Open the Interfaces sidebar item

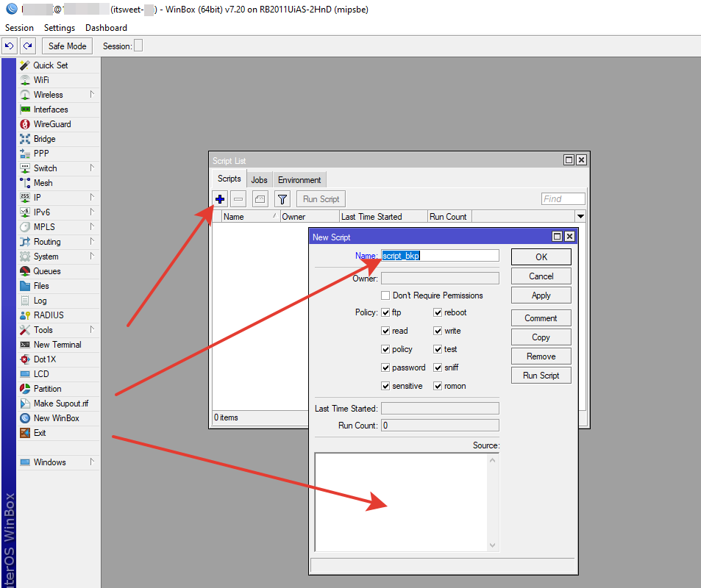point(50,110)
